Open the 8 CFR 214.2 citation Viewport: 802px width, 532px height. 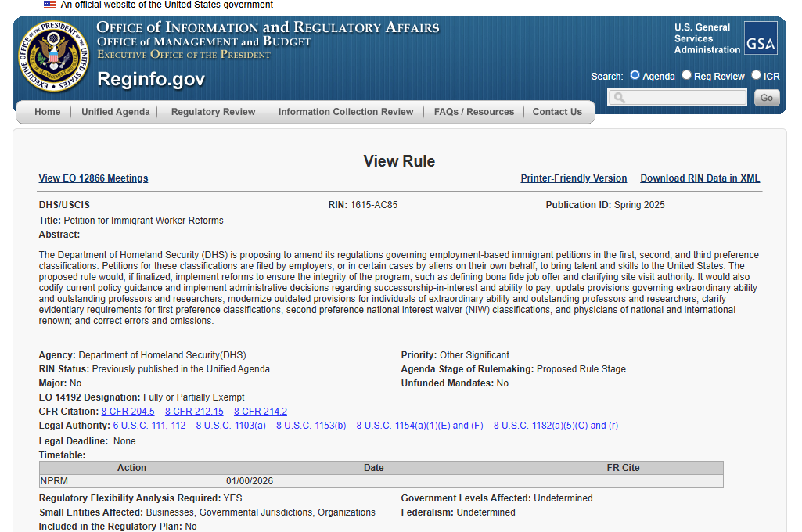261,412
